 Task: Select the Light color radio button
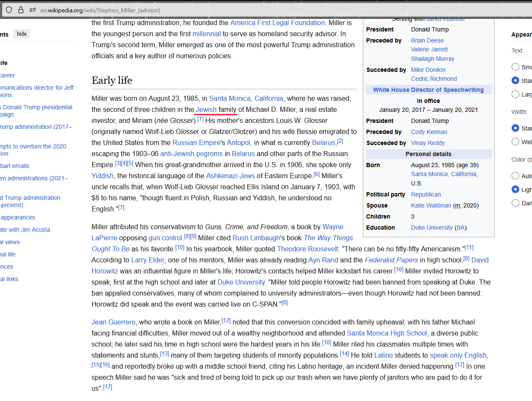pyautogui.click(x=515, y=189)
